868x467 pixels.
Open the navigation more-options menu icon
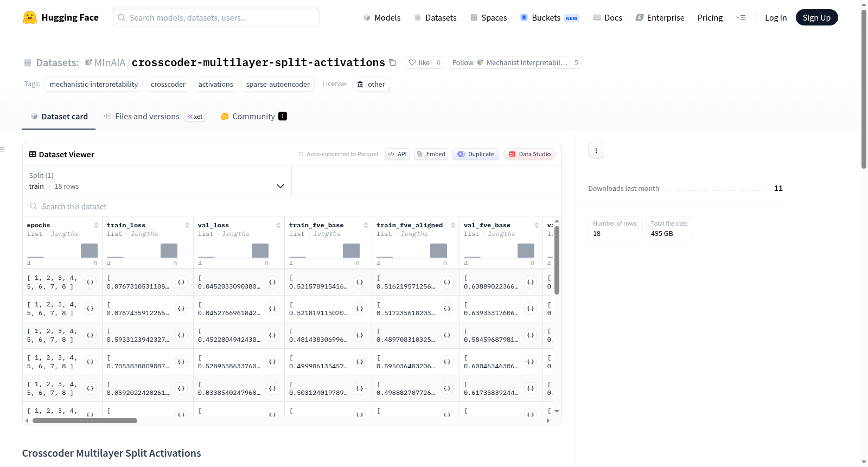(x=741, y=17)
